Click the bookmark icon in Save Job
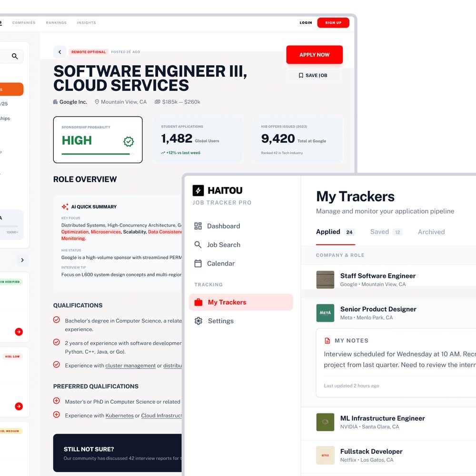 tap(301, 75)
